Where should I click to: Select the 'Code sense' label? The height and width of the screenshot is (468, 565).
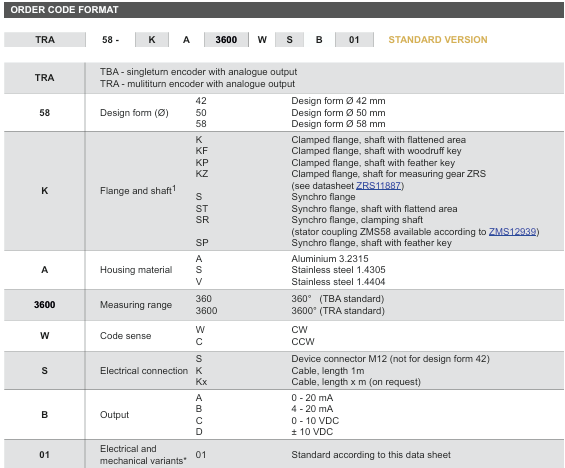point(125,336)
